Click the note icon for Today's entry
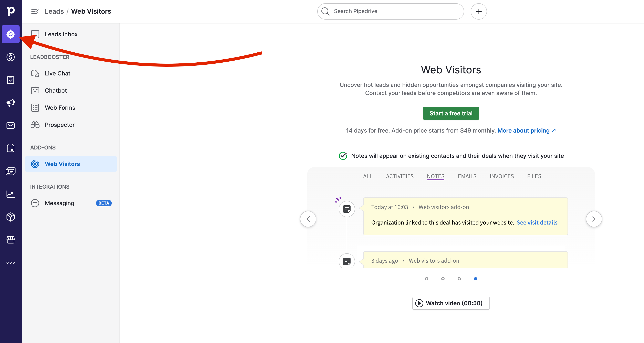Viewport: 644px width, 343px height. point(347,209)
